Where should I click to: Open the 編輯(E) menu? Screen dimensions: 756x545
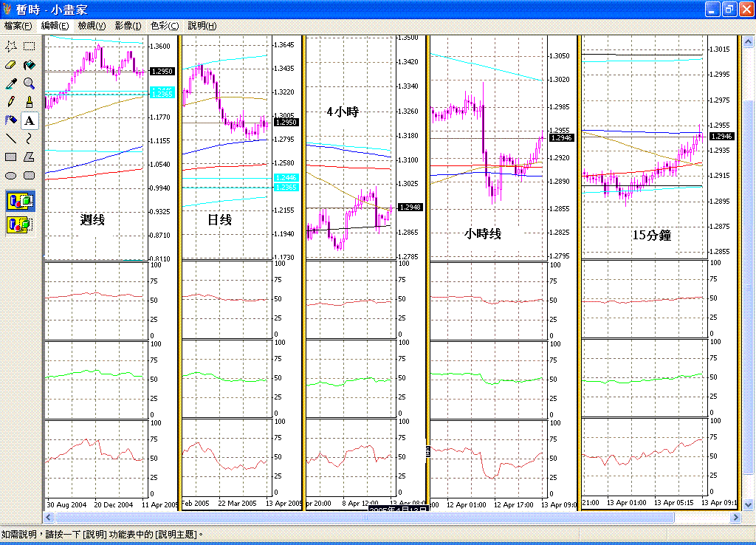point(55,26)
